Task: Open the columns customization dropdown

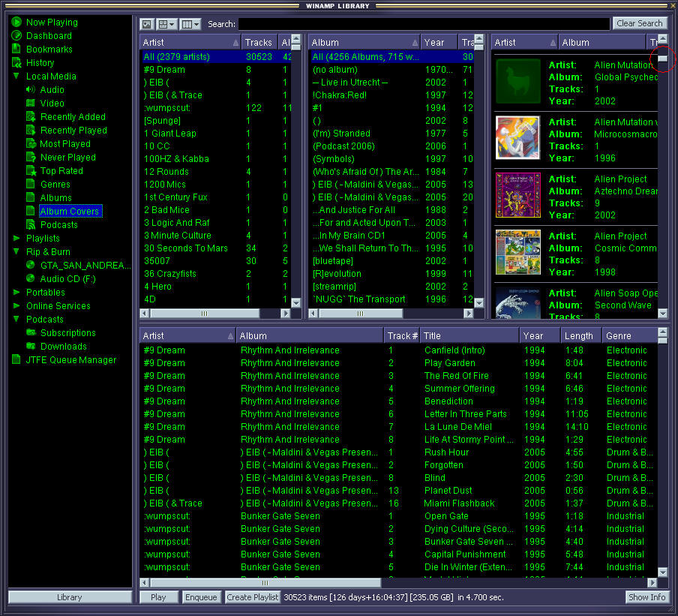Action: click(x=190, y=24)
